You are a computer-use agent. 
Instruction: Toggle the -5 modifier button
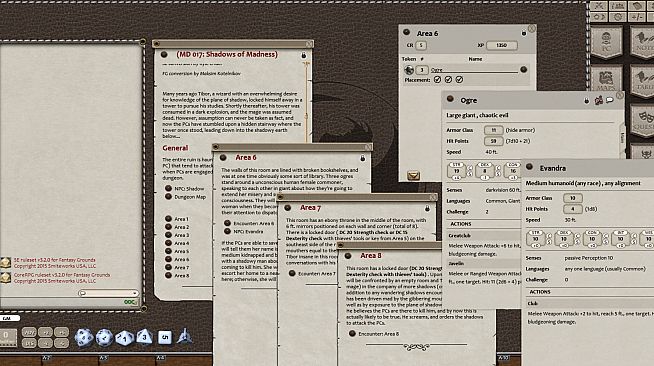[61, 343]
